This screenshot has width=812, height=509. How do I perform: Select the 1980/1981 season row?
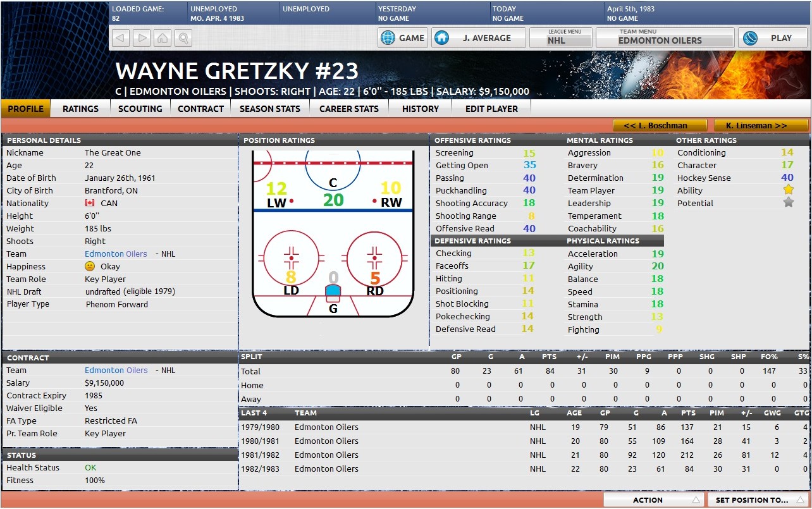point(524,441)
